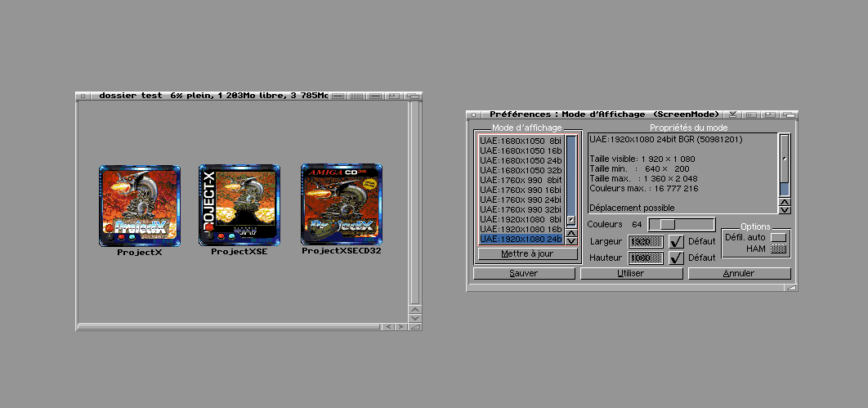
Task: Select UAE:1760x 990 24bi display mode
Action: point(521,200)
